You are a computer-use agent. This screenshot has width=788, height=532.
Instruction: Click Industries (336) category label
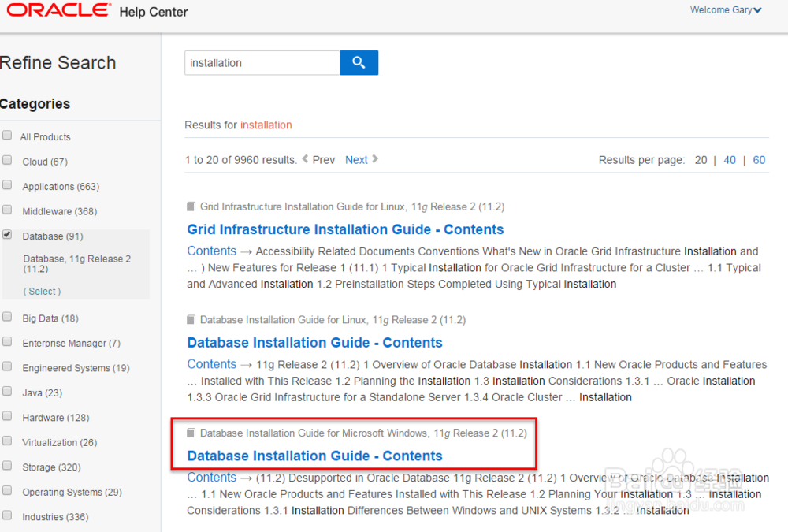coord(55,517)
